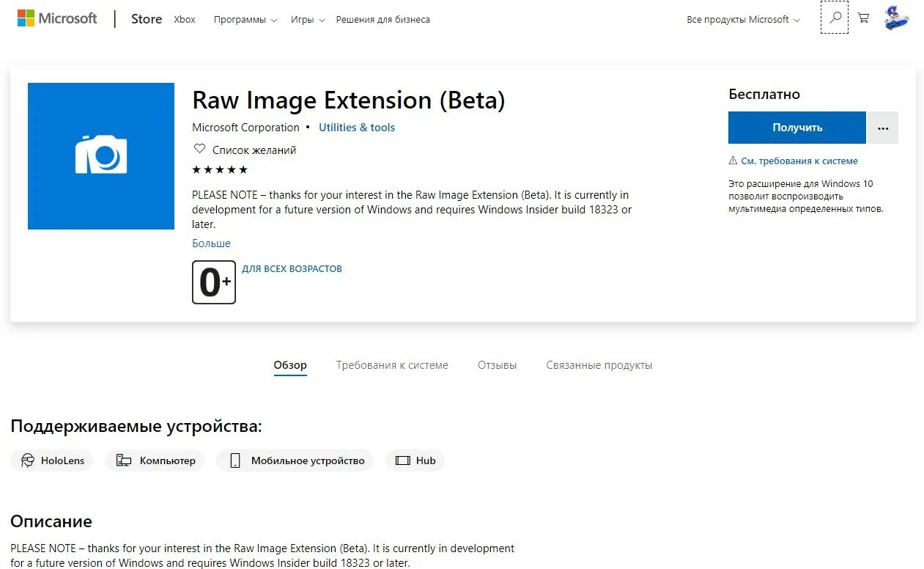Click the Hub device icon

point(402,460)
